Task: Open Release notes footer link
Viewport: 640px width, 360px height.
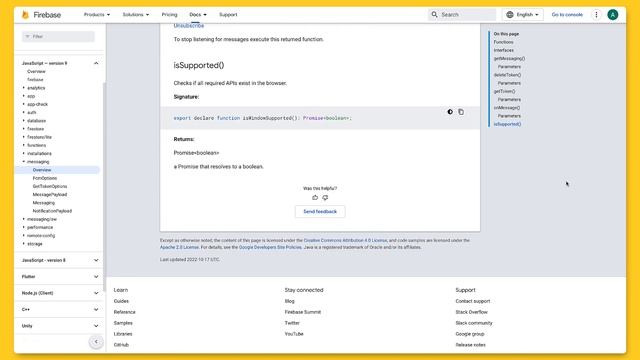Action: coord(471,345)
